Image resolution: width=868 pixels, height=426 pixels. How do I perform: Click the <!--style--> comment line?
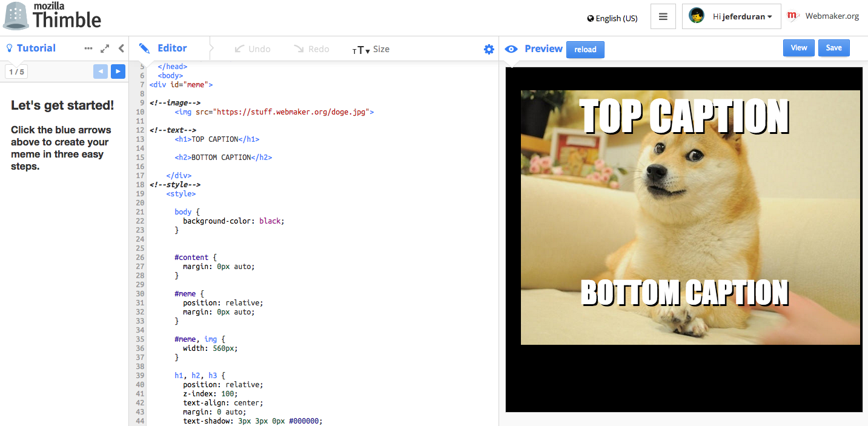coord(175,185)
